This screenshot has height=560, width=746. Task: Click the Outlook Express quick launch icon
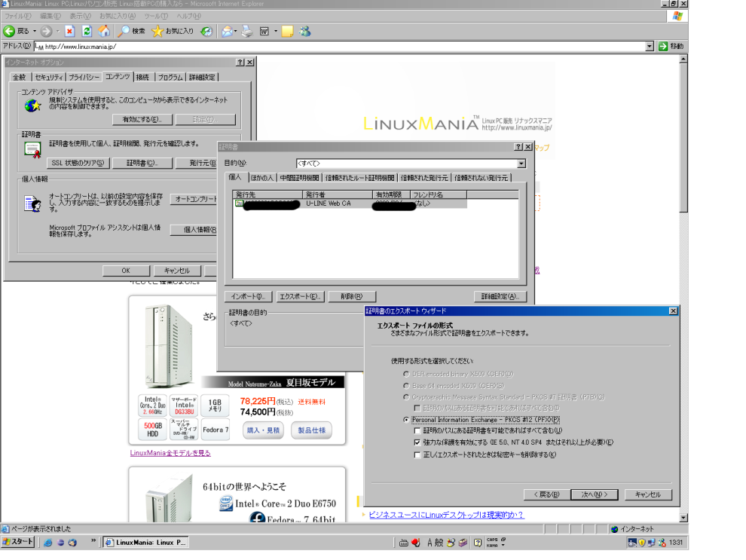click(x=72, y=542)
